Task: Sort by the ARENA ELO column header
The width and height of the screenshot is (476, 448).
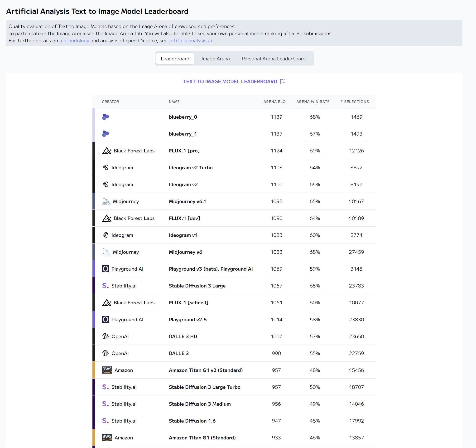Action: point(274,102)
